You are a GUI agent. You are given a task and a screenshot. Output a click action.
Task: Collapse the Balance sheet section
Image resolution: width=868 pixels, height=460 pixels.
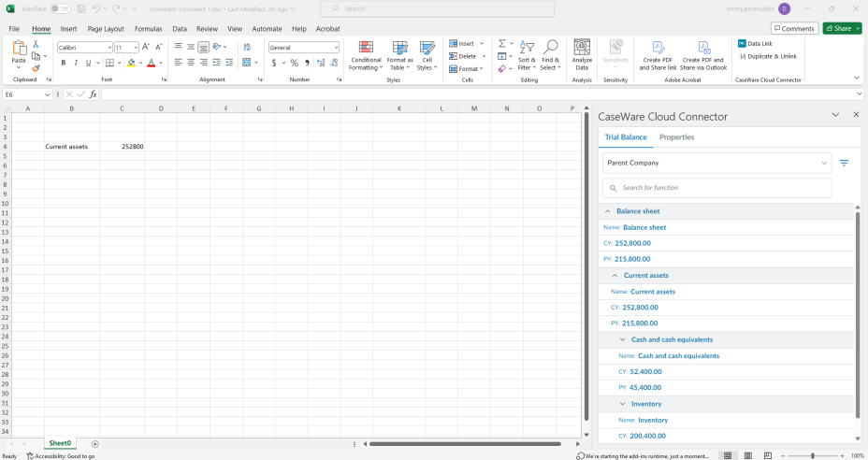(606, 211)
